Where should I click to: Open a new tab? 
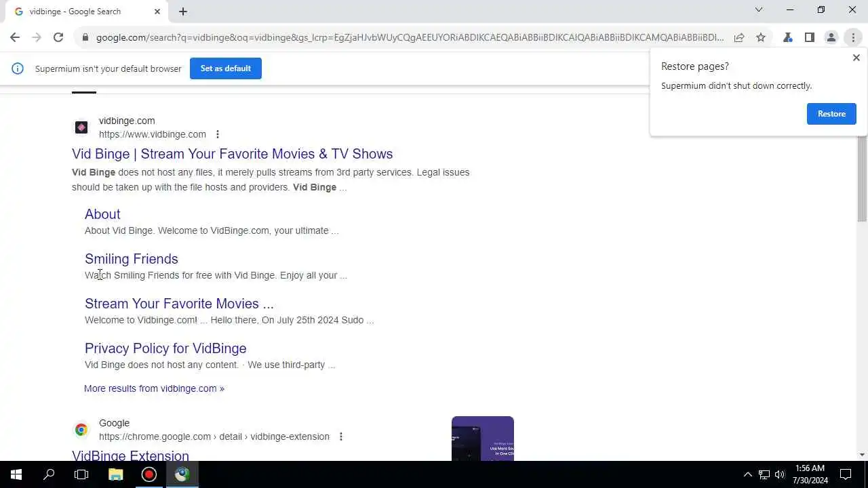pos(183,12)
